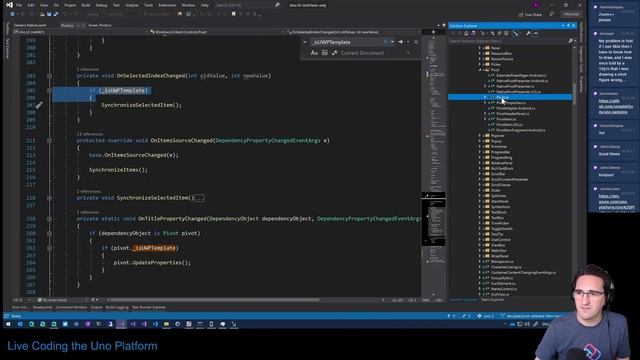The height and width of the screenshot is (360, 640).
Task: Click the quick actions screwdriver icon in the margin
Action: [39, 105]
